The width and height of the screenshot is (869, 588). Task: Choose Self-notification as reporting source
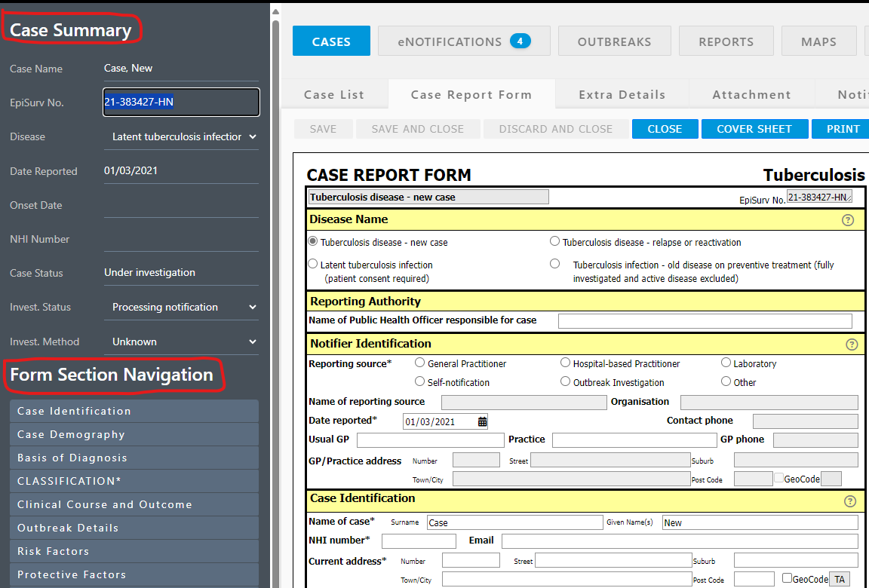pos(419,381)
